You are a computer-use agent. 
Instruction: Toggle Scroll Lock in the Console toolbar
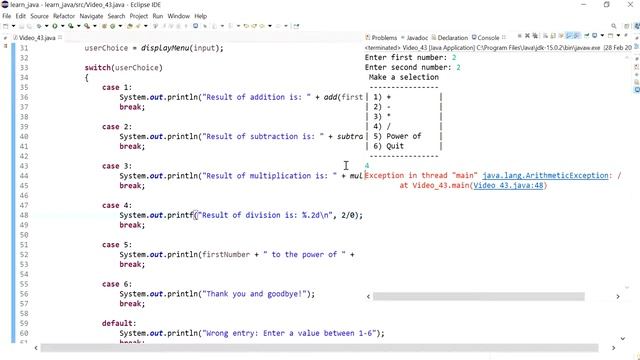point(553,36)
